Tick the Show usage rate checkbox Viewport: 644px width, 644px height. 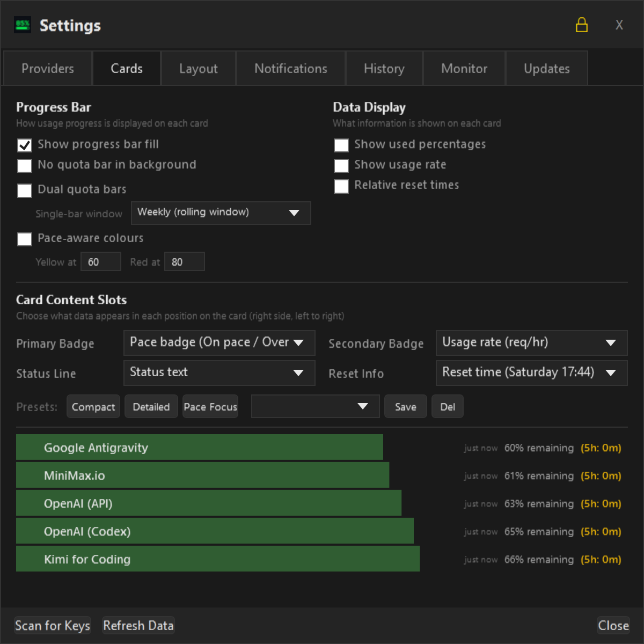(x=341, y=165)
